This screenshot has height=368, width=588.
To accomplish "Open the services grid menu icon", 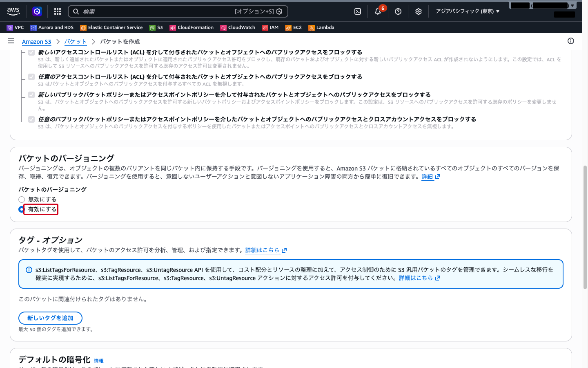I will (58, 11).
